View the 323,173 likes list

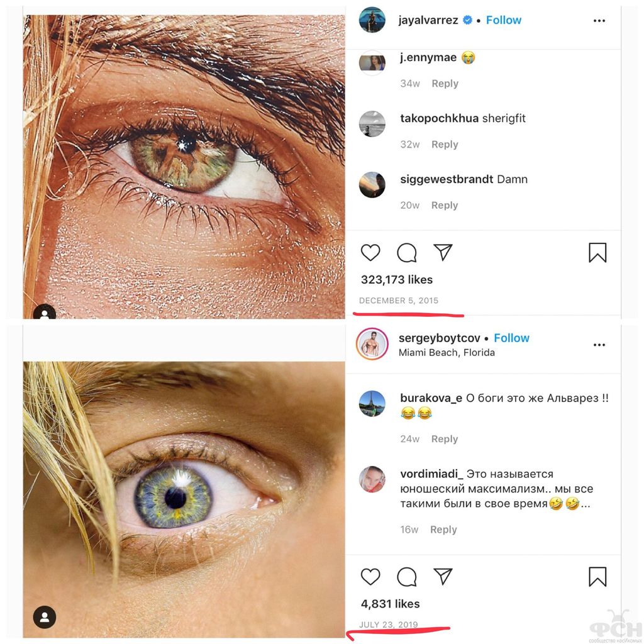tap(397, 279)
